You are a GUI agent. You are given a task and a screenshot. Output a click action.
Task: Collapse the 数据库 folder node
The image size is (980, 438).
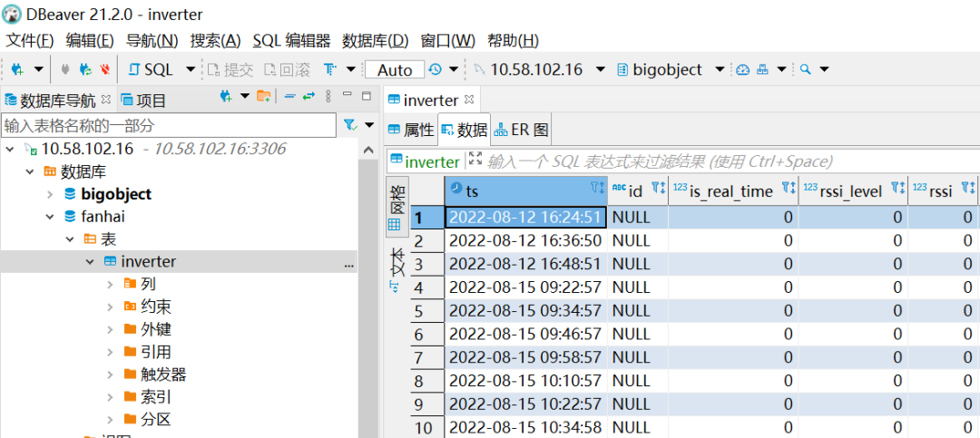click(30, 171)
